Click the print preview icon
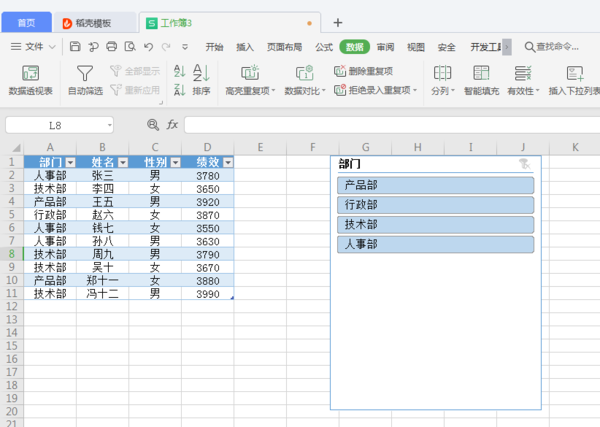 click(130, 47)
